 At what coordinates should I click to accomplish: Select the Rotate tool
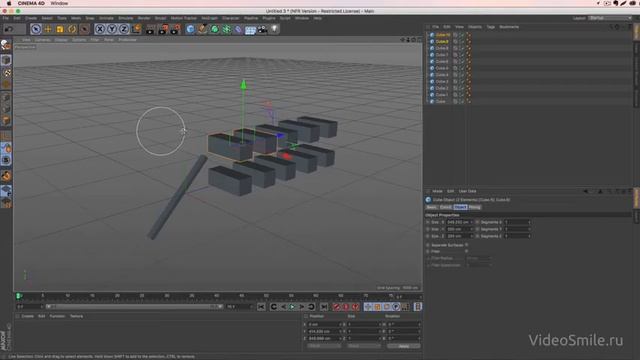[72, 29]
